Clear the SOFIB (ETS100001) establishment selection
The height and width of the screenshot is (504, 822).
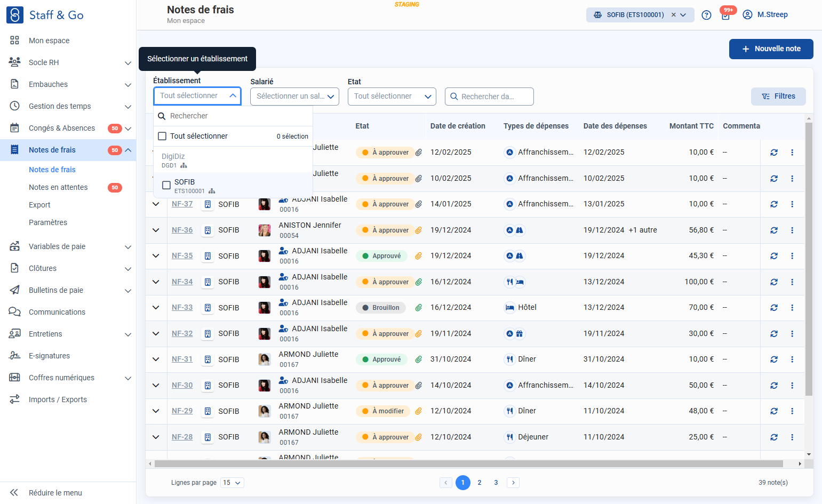click(673, 15)
